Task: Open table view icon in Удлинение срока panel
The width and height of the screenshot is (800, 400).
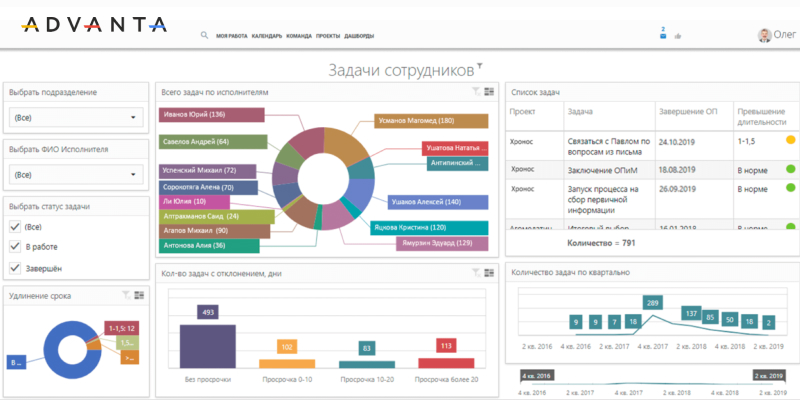Action: (x=139, y=295)
